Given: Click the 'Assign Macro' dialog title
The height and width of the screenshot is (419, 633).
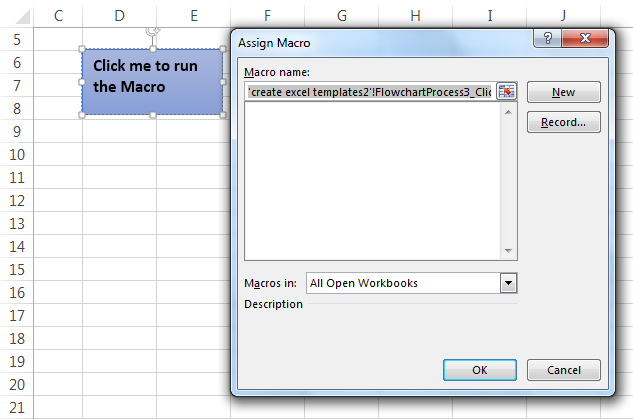Looking at the screenshot, I should (274, 43).
